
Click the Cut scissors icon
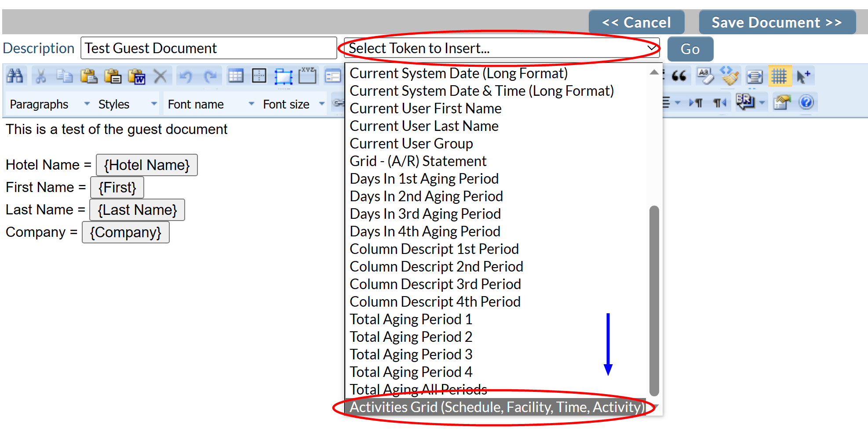pos(41,76)
